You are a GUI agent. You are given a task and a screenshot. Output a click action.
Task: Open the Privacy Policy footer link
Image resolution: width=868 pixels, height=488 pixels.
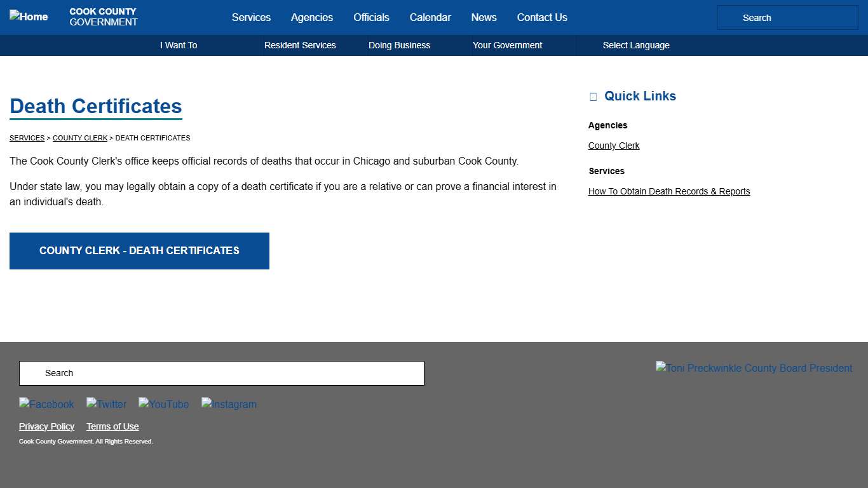pos(46,426)
